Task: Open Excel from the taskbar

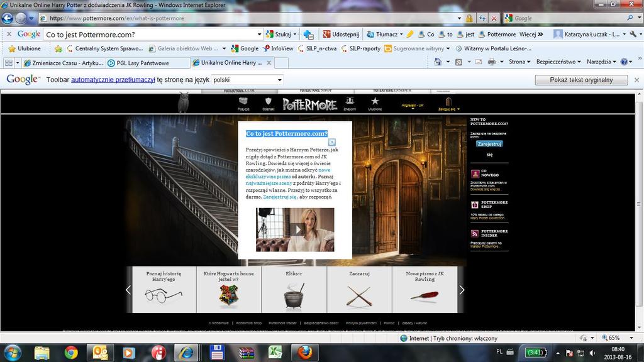Action: pos(275,353)
